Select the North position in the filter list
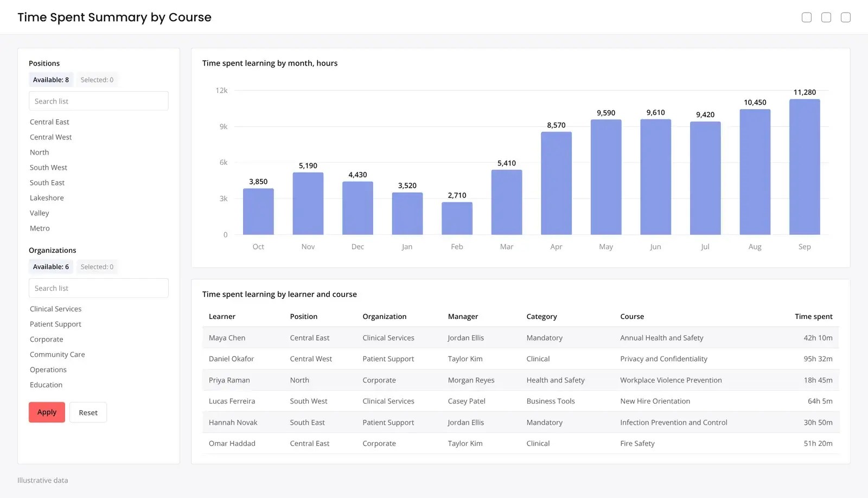The image size is (868, 498). click(39, 152)
